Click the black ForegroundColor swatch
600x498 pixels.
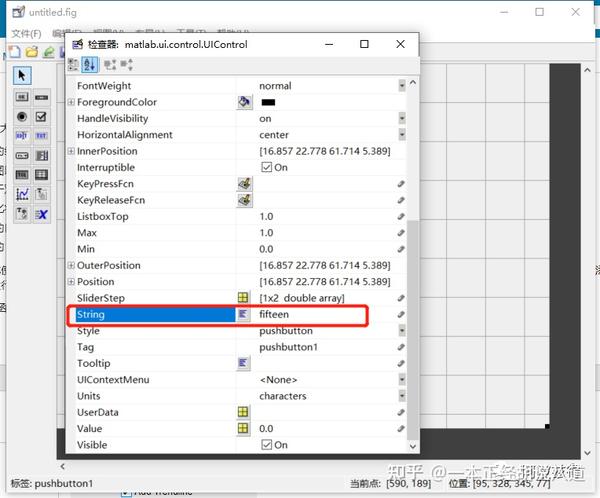click(268, 102)
